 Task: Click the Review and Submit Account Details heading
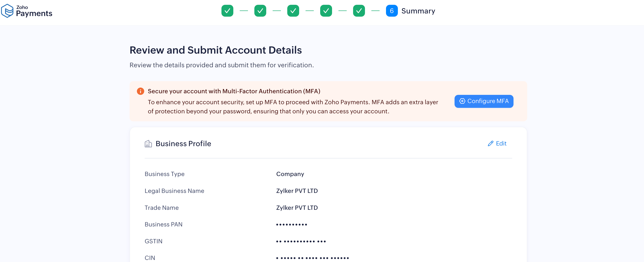(x=216, y=50)
